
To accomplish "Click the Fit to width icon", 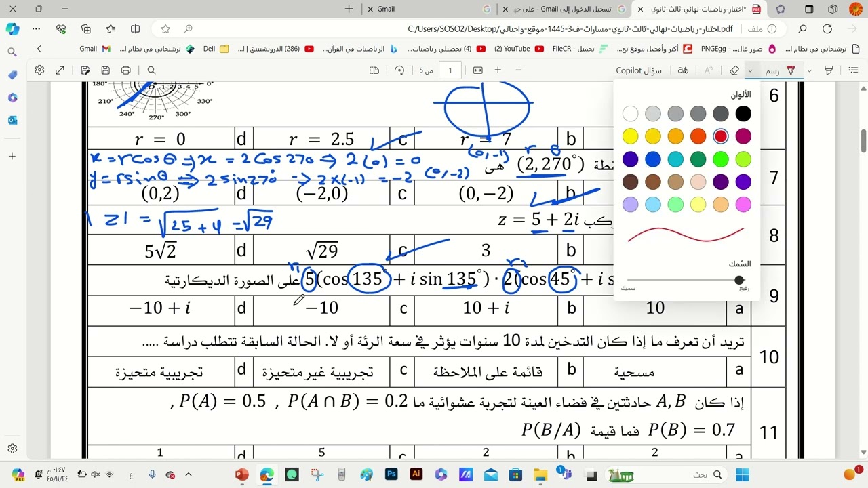I will pyautogui.click(x=478, y=70).
